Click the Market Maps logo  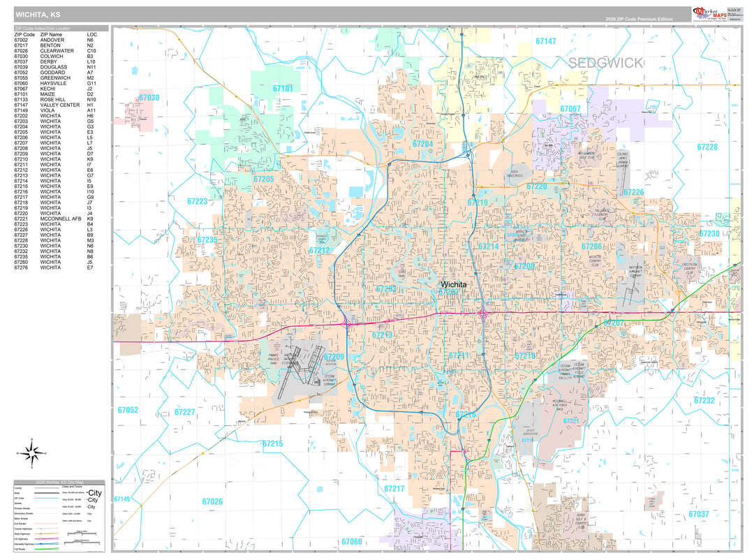pos(710,13)
